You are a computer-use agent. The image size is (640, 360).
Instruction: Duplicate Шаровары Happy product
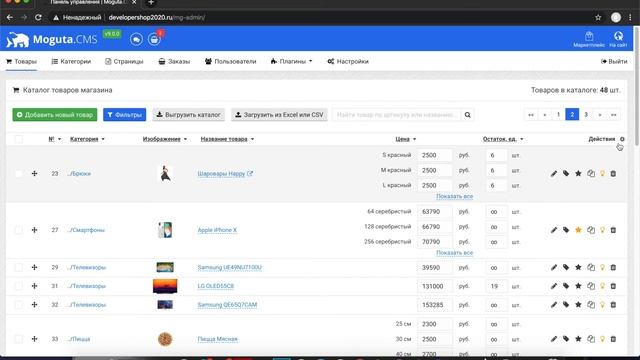[591, 174]
